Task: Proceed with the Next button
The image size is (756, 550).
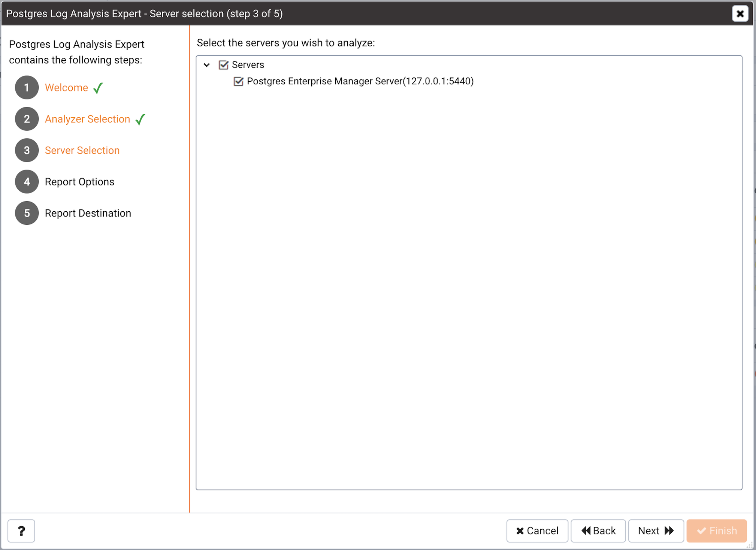Action: click(656, 531)
